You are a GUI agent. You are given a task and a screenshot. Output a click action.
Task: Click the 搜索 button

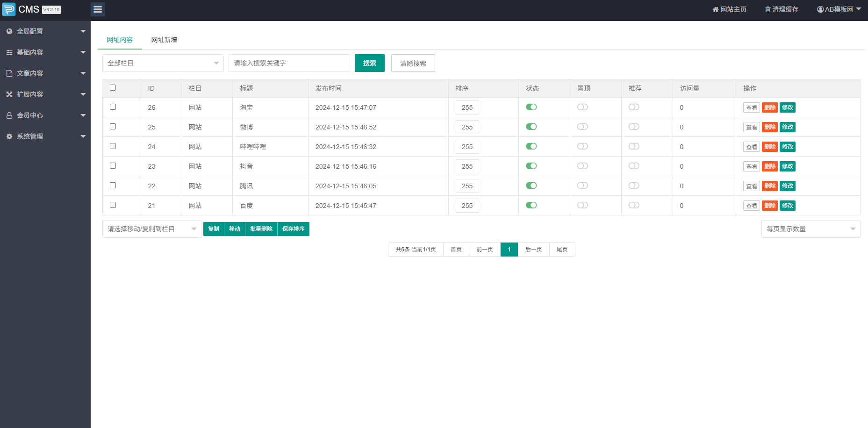370,63
